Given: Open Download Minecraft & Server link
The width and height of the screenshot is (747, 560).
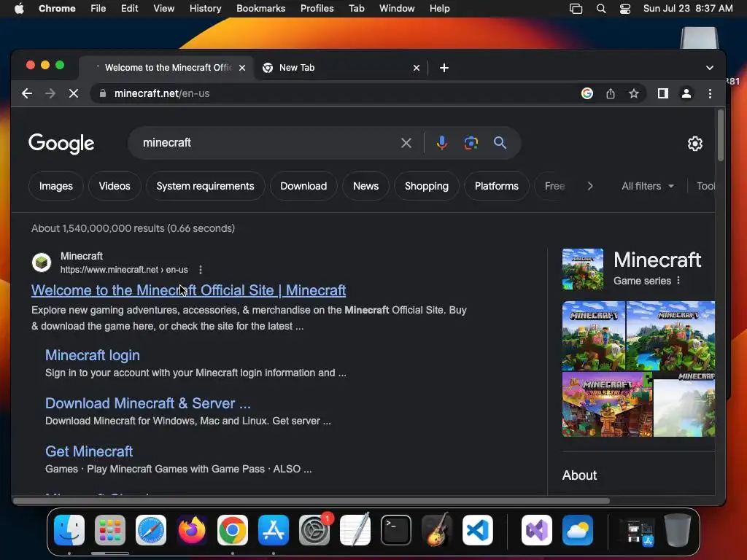Looking at the screenshot, I should (147, 403).
